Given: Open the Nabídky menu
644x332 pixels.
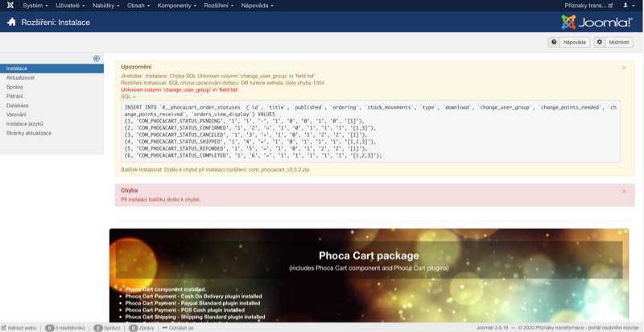Looking at the screenshot, I should coord(106,6).
